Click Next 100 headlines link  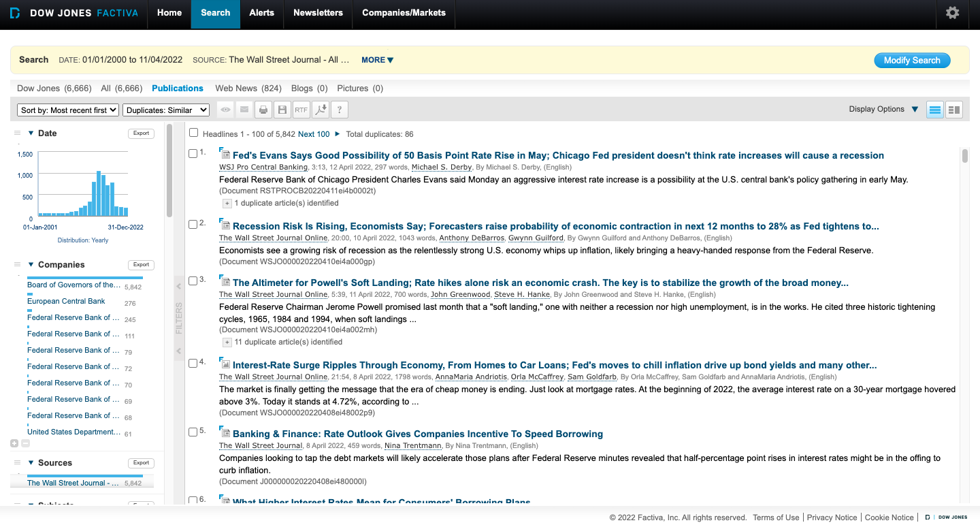pyautogui.click(x=314, y=134)
